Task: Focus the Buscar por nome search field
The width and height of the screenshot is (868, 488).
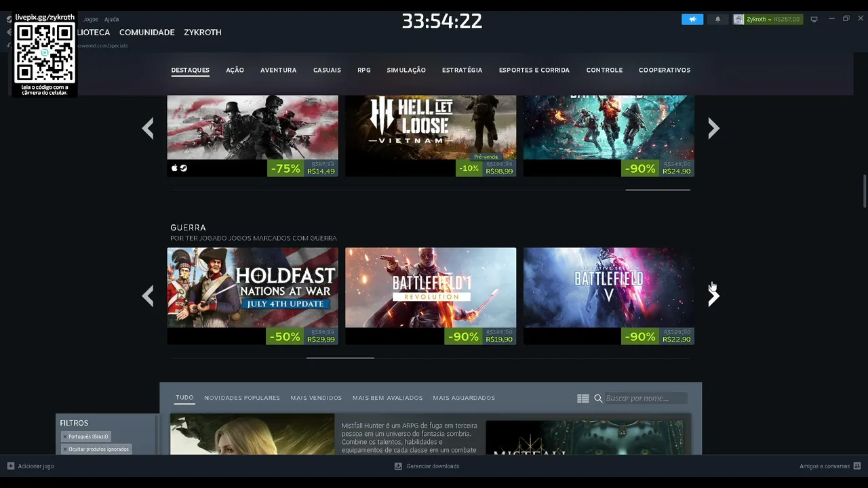Action: [645, 399]
